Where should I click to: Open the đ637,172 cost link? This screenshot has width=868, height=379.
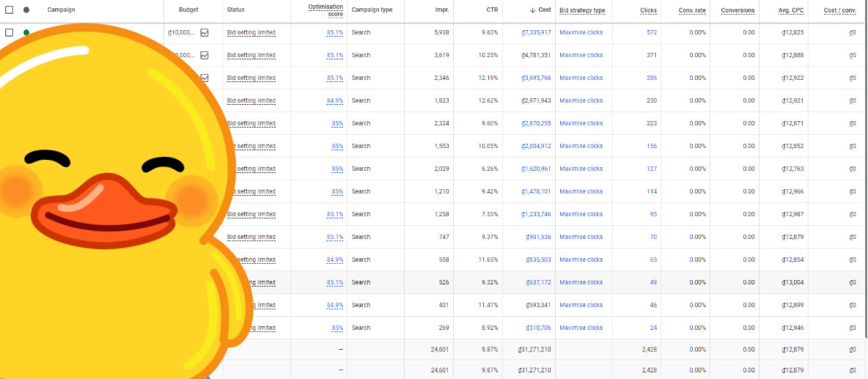pos(538,282)
